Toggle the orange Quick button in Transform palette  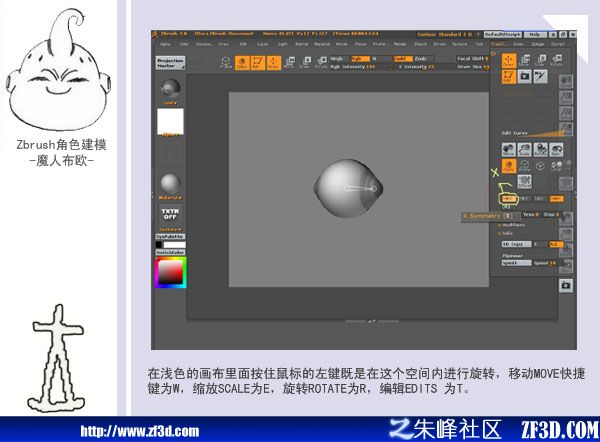pyautogui.click(x=509, y=166)
